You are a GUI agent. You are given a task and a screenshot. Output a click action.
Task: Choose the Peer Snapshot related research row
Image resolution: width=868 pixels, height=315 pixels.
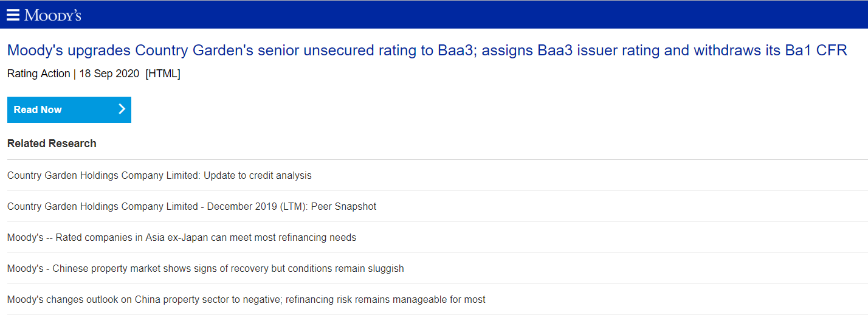point(434,206)
